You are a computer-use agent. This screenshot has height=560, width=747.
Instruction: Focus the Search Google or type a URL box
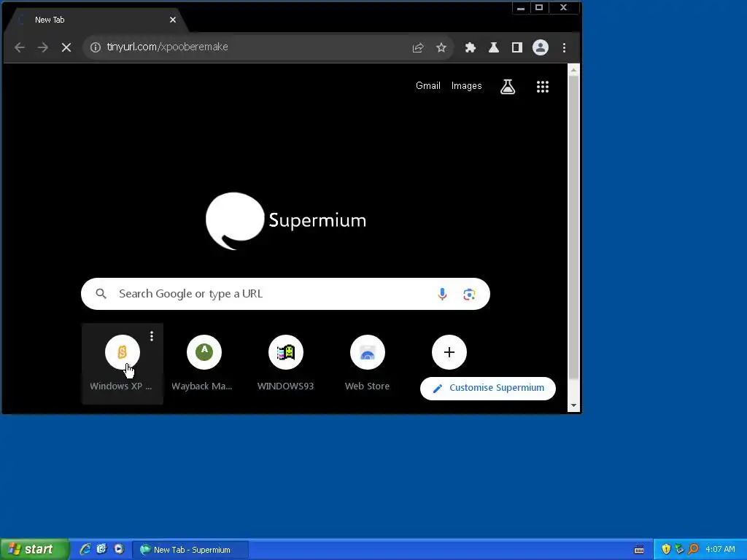click(x=285, y=294)
